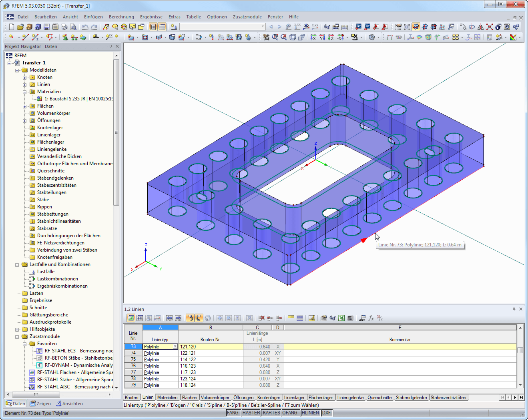The image size is (528, 420).
Task: Click the delete row red X table icon
Action: pyautogui.click(x=261, y=318)
